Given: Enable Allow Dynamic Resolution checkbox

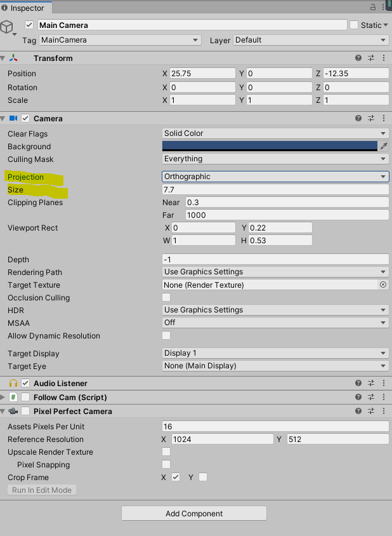Looking at the screenshot, I should [x=166, y=335].
